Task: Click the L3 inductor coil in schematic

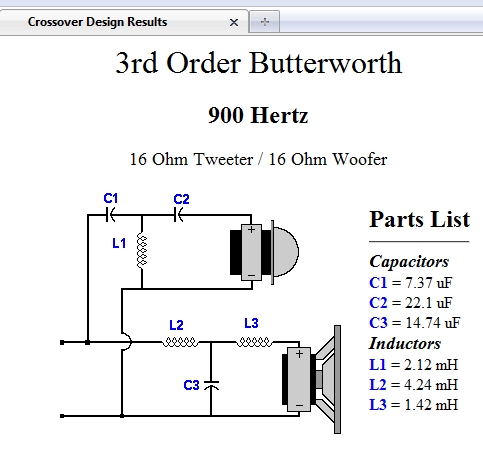Action: [254, 342]
